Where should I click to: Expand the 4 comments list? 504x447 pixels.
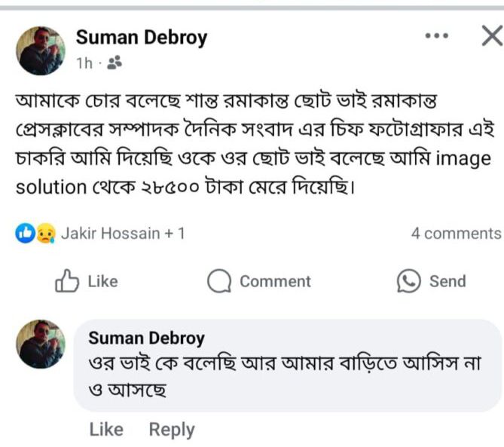coord(455,234)
